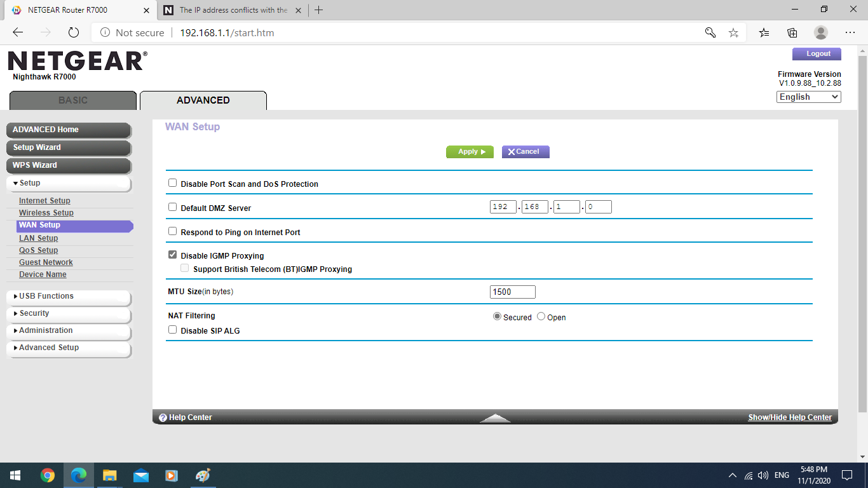
Task: Click the Logout button
Action: click(817, 54)
